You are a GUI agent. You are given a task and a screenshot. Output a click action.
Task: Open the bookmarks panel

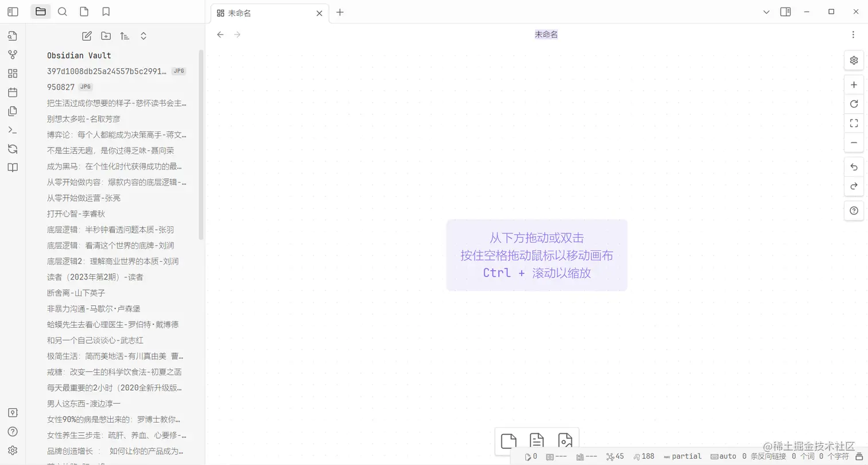coord(106,11)
